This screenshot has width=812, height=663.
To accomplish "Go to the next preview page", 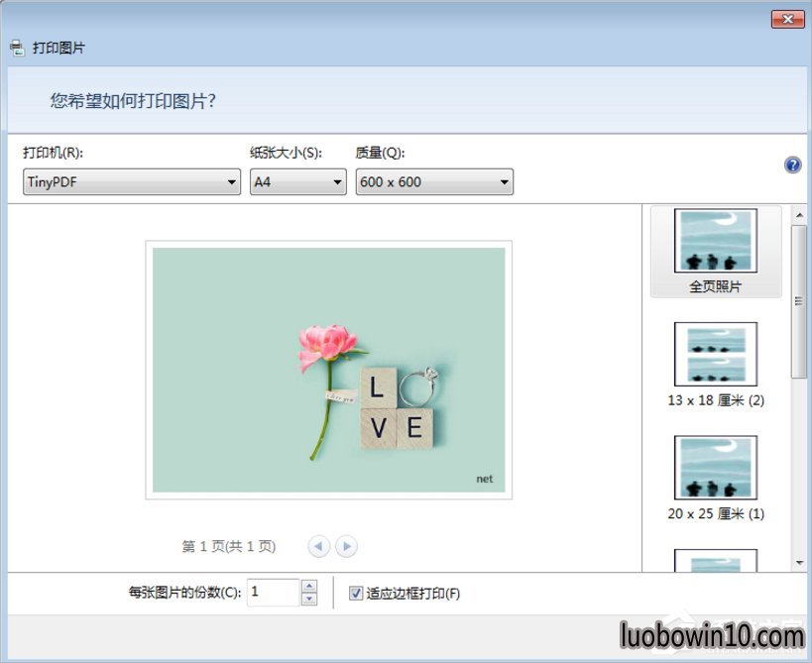I will [346, 546].
